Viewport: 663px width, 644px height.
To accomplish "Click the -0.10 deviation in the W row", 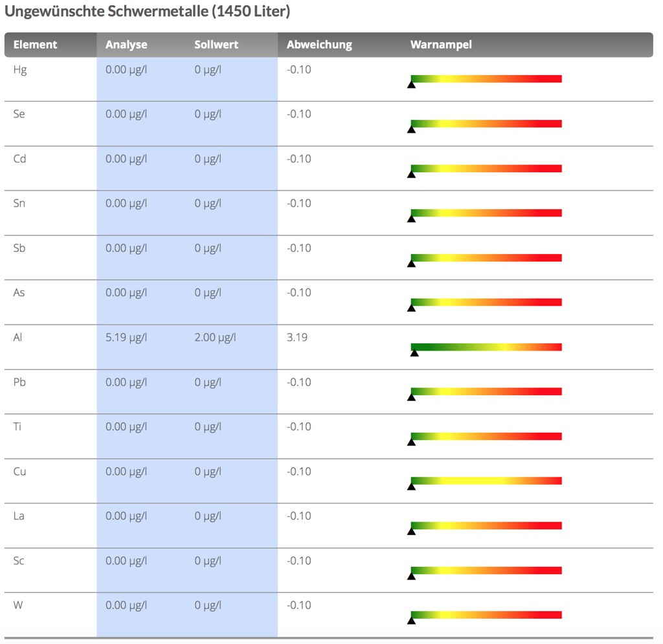I will (299, 606).
